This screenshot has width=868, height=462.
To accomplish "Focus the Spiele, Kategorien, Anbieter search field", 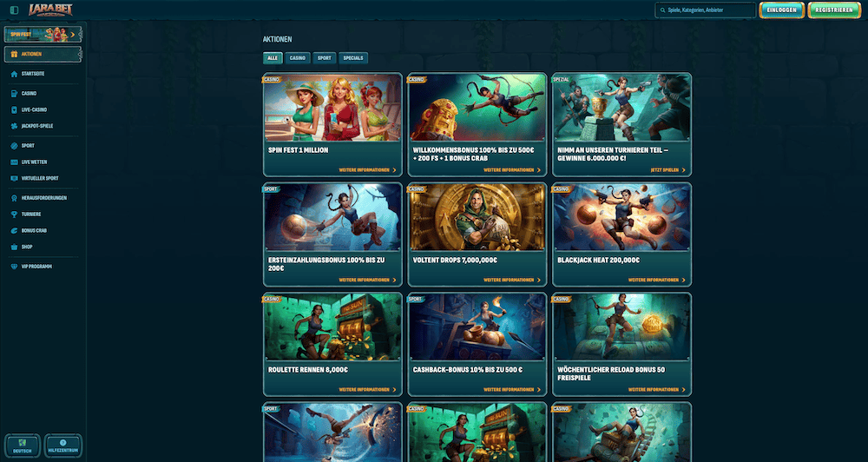I will click(709, 10).
